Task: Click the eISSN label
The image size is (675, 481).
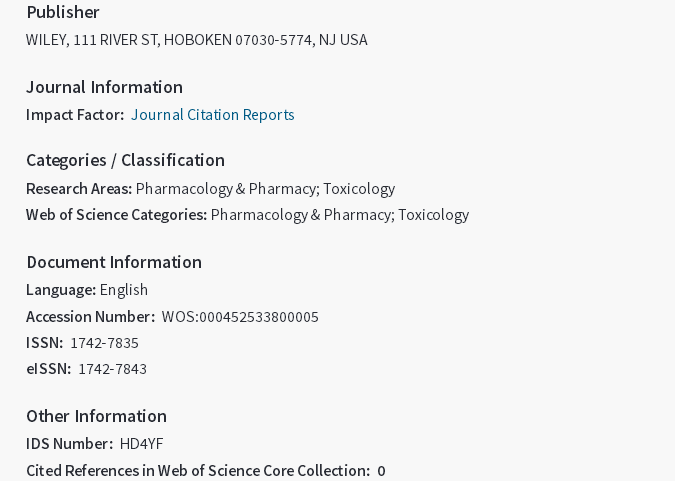Action: pyautogui.click(x=48, y=369)
